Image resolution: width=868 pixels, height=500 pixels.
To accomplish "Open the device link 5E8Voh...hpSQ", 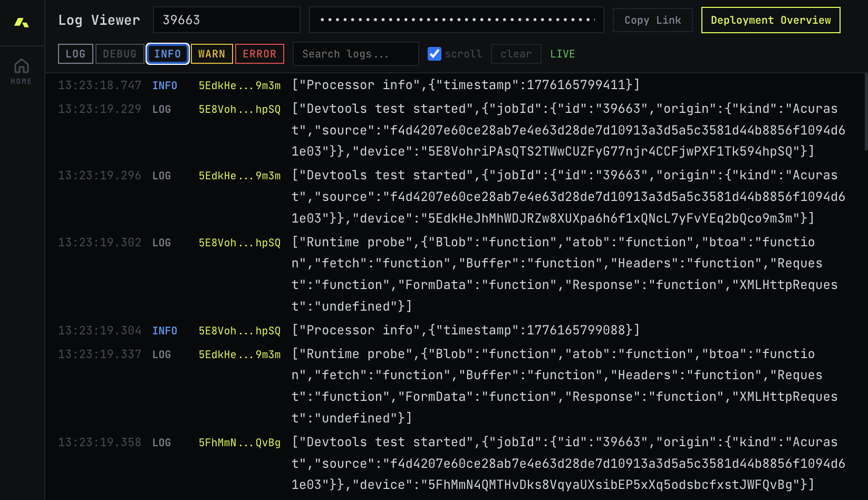I will (x=239, y=109).
